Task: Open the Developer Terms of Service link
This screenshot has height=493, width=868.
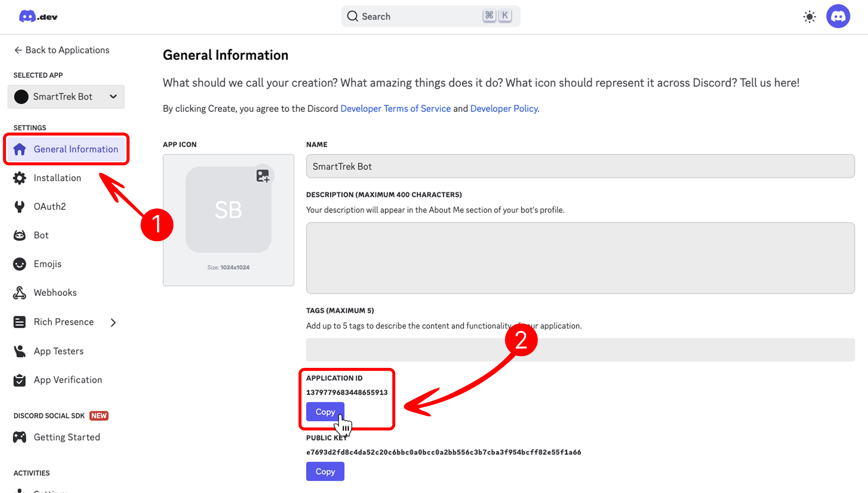Action: pos(396,109)
